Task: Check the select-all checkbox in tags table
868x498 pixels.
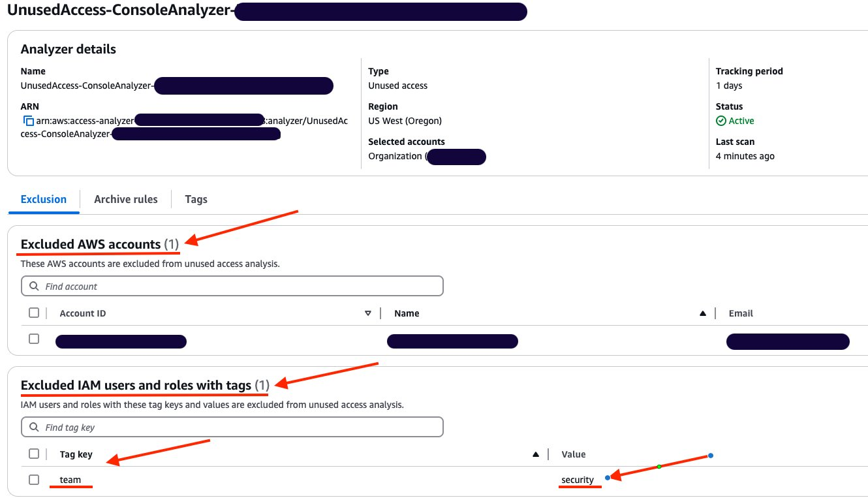Action: pos(34,454)
